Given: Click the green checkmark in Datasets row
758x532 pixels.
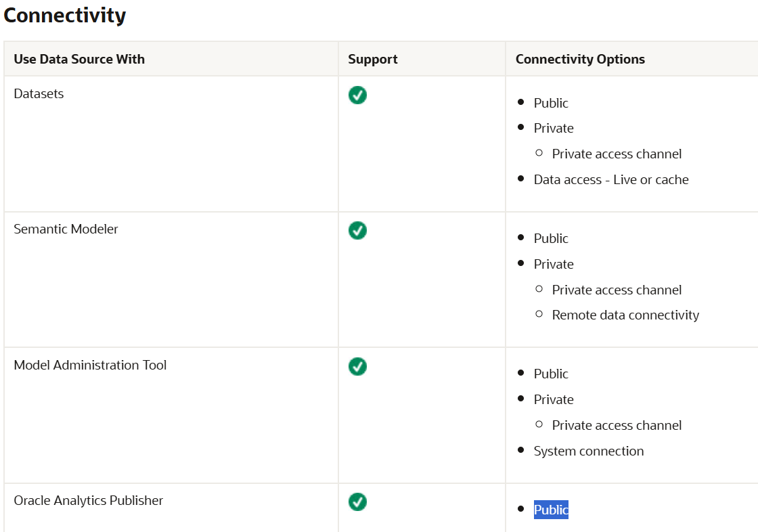Looking at the screenshot, I should [x=357, y=95].
